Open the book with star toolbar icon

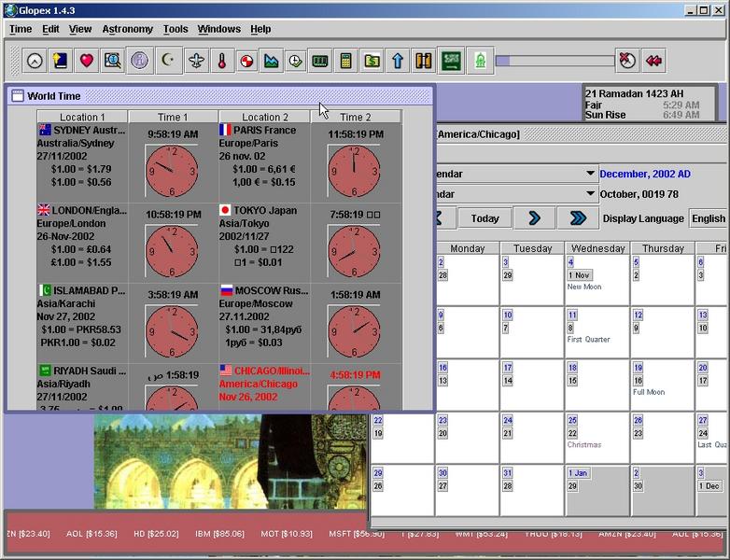click(61, 61)
